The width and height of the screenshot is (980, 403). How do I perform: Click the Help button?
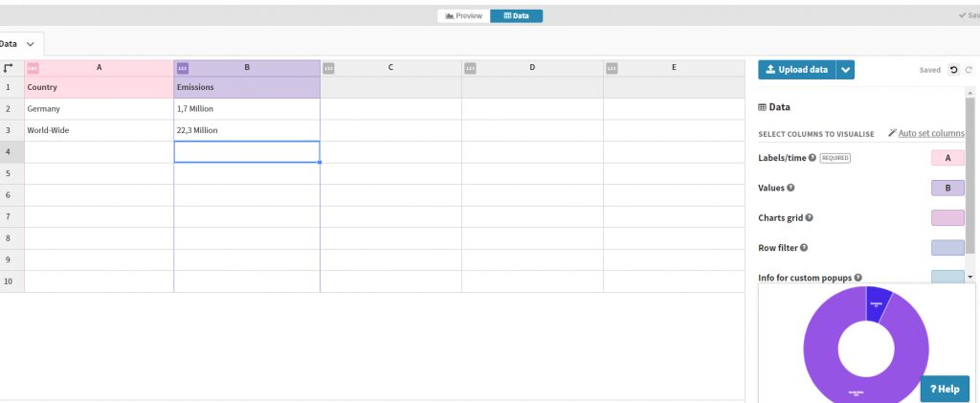click(945, 389)
